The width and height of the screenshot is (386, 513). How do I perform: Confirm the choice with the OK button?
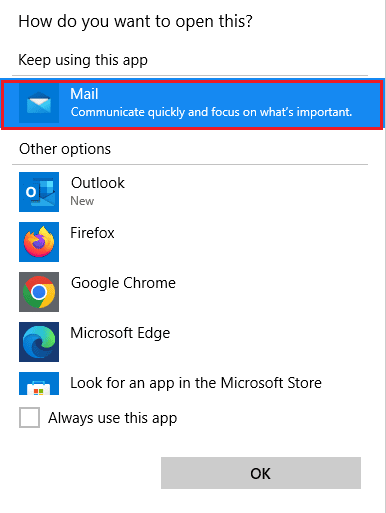click(x=261, y=473)
